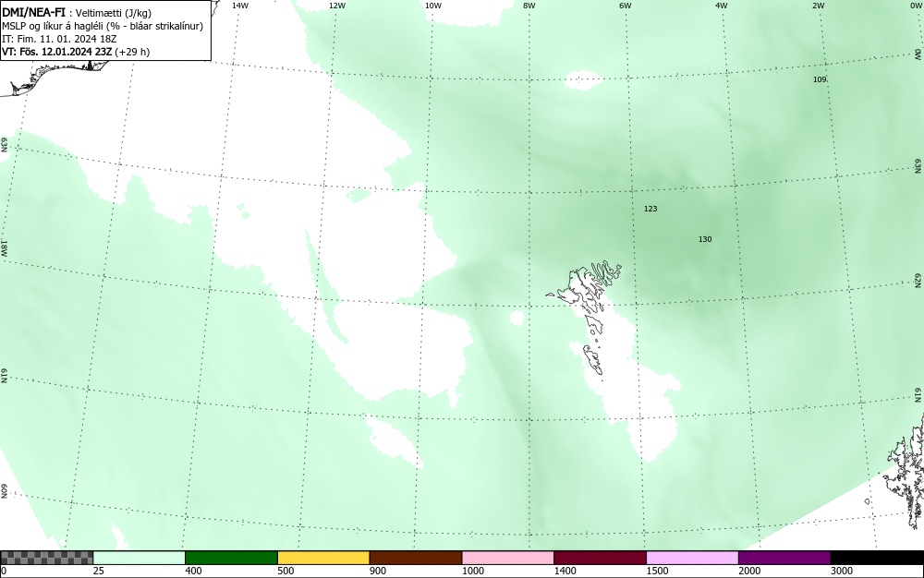924x578 pixels.
Task: Click the yellow 500–900 legend swatch
Action: coord(323,558)
